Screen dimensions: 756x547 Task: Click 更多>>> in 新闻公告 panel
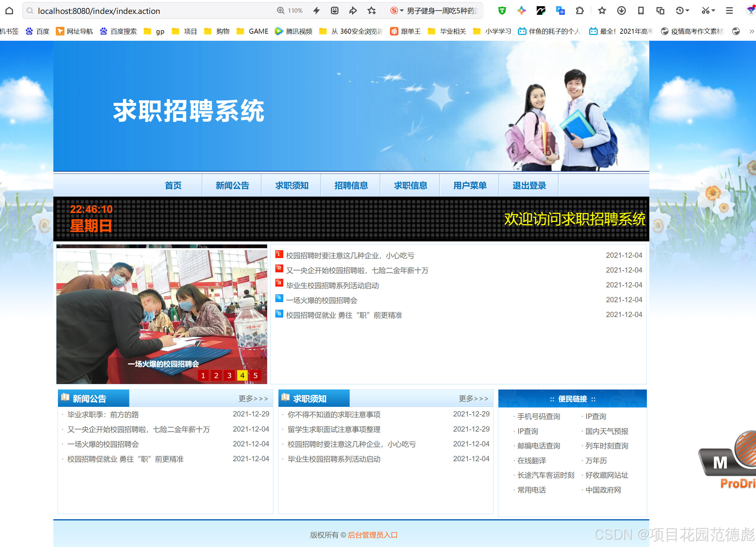click(253, 398)
